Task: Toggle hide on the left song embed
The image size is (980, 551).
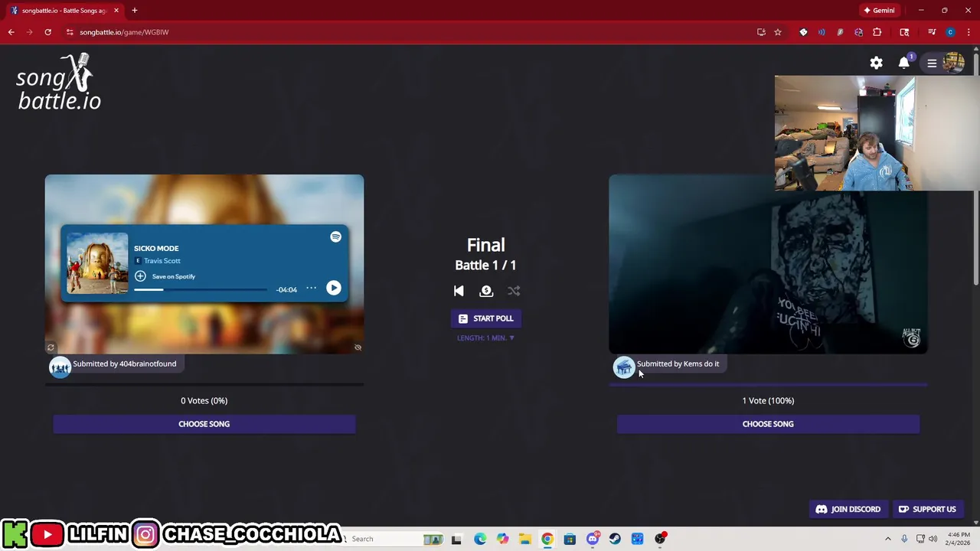Action: [x=358, y=347]
